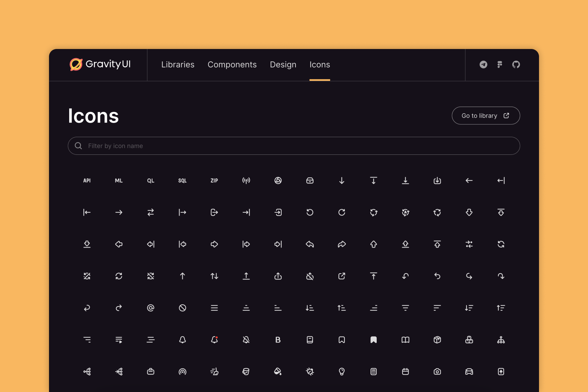
Task: Select the ZIP icon
Action: pos(214,181)
